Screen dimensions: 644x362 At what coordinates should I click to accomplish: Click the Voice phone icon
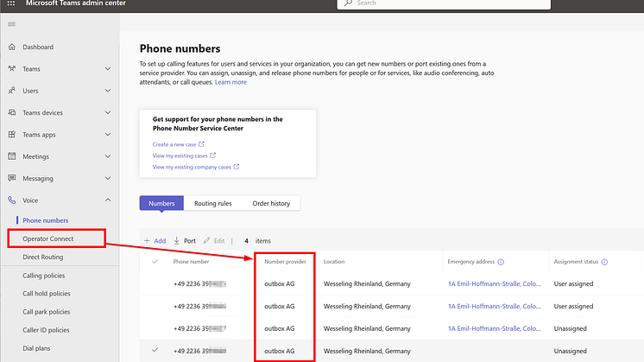click(x=12, y=200)
